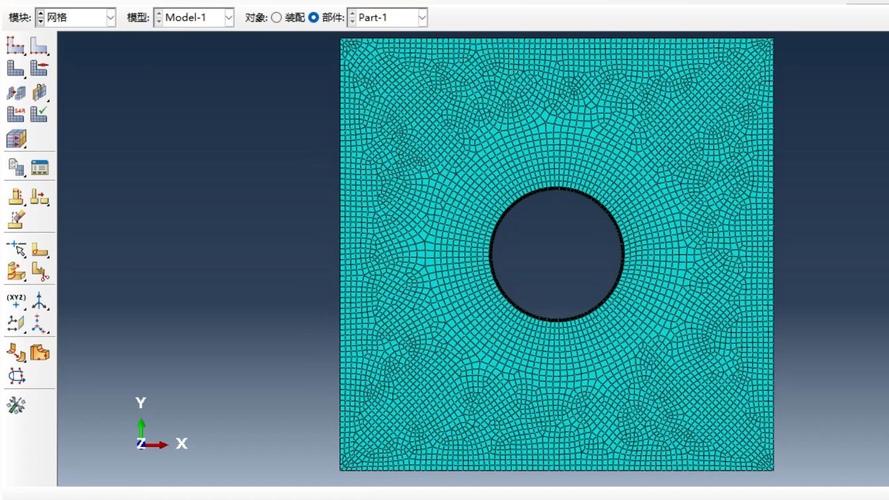This screenshot has height=500, width=889.
Task: Open the Assign Stack Direction tool icon
Action: point(39,91)
